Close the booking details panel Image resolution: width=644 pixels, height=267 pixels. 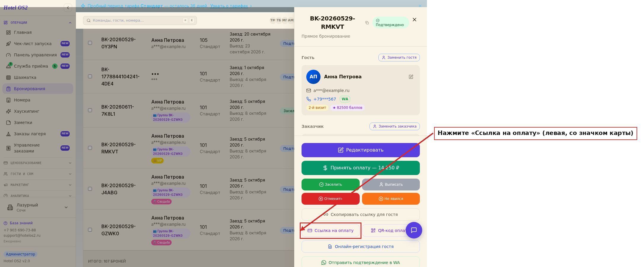pyautogui.click(x=415, y=20)
